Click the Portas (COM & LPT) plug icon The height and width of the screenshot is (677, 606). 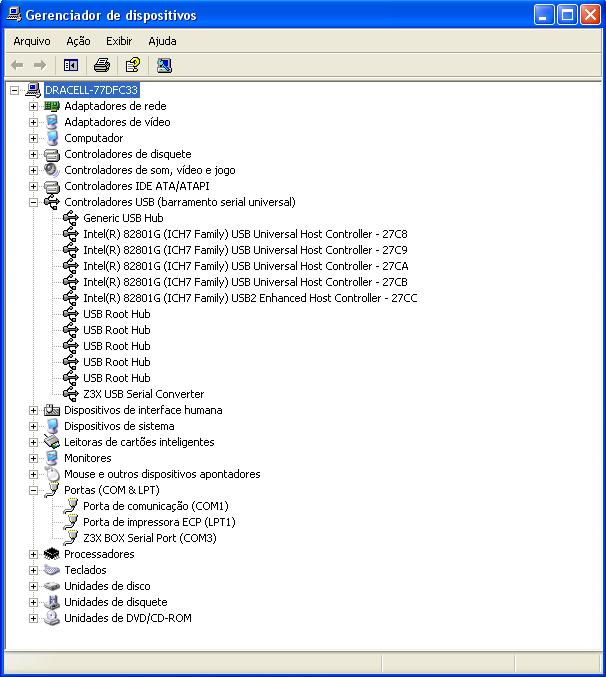point(52,490)
